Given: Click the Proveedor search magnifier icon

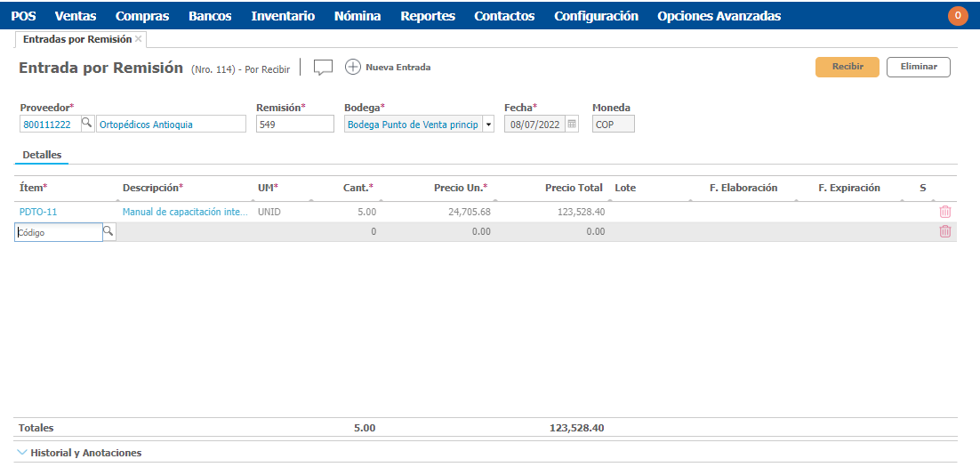Looking at the screenshot, I should 87,125.
